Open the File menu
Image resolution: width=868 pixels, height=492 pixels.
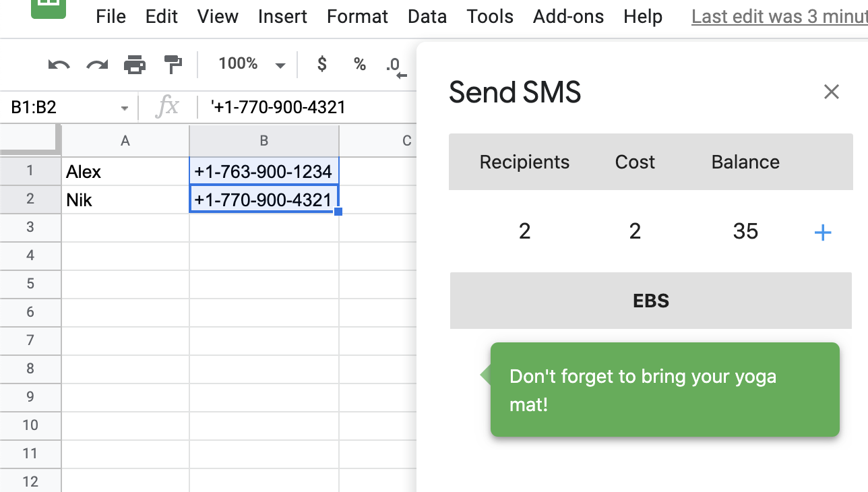(110, 16)
